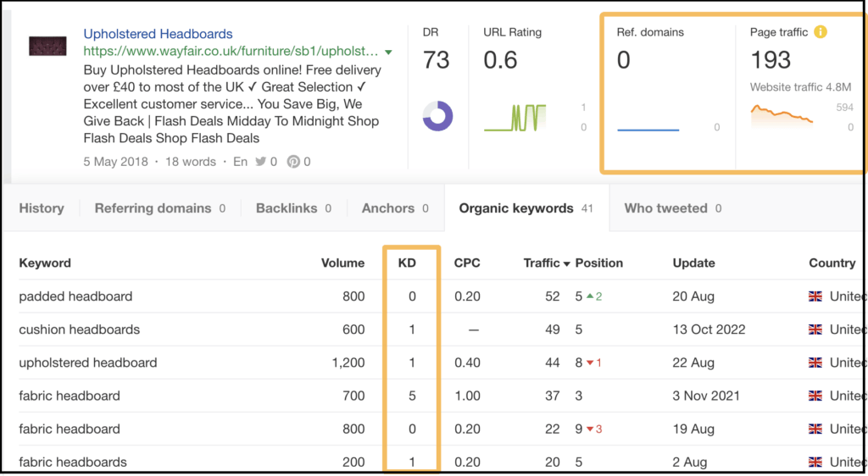Click the URL Rating green sparkline chart
The width and height of the screenshot is (868, 476).
[515, 117]
